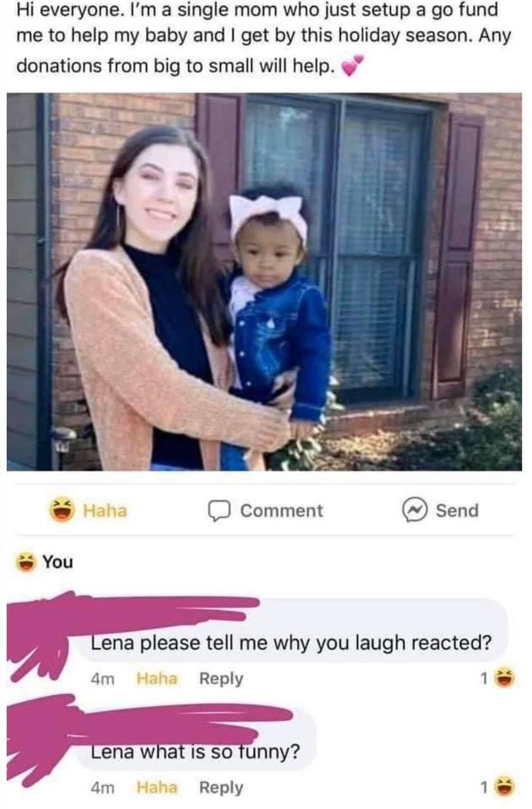Click the Messenger Send icon
Screen dimensions: 532x809
point(414,510)
